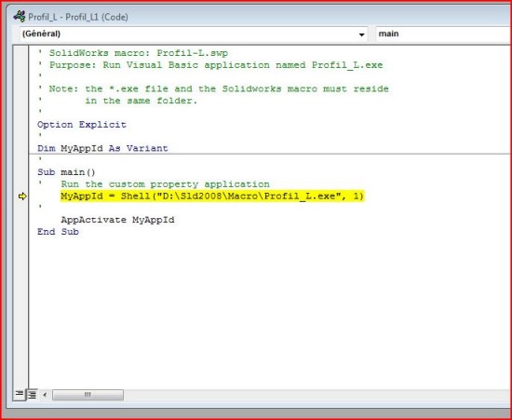Click the code window icon in title bar
The height and width of the screenshot is (420, 512).
(x=20, y=17)
